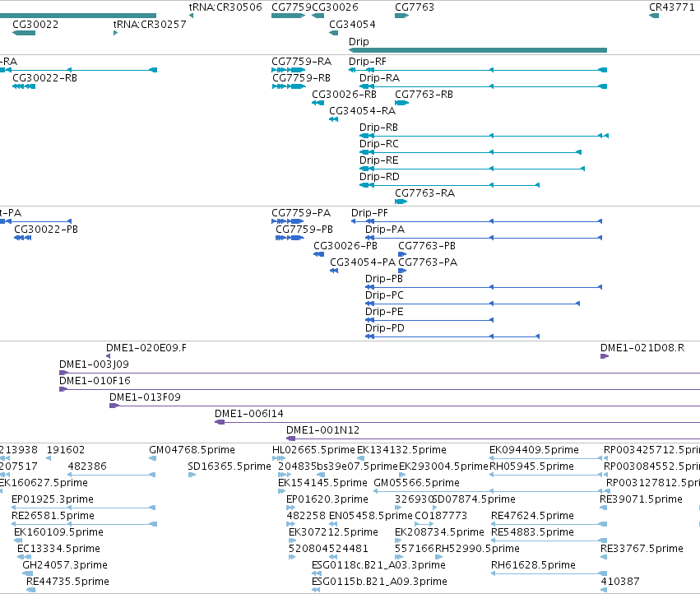
Task: Select the DME1-021D08.R clone label
Action: 642,348
